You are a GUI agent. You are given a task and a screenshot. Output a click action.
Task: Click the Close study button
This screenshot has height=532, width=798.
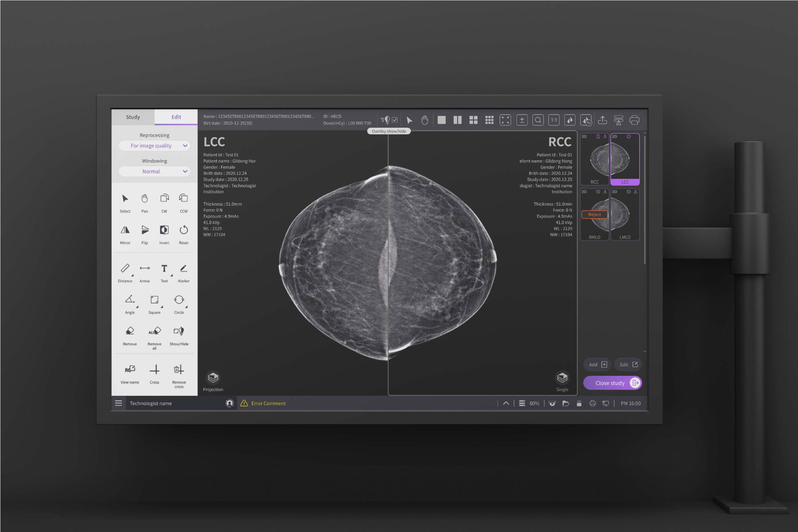[x=613, y=383]
